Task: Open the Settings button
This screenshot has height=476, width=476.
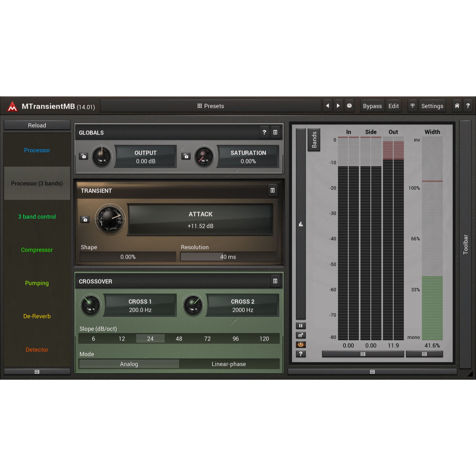Action: click(x=432, y=106)
